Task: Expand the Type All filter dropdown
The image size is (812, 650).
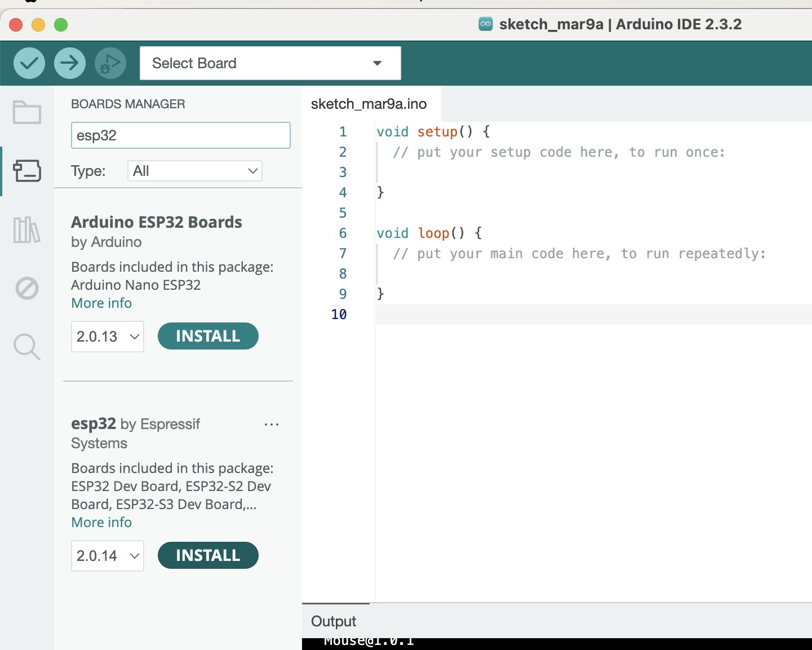Action: (x=195, y=171)
